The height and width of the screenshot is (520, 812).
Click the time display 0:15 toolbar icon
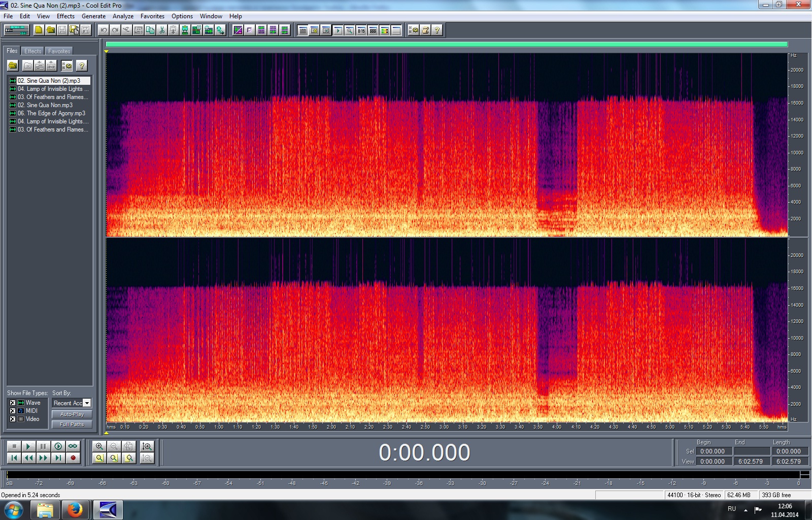[x=361, y=30]
